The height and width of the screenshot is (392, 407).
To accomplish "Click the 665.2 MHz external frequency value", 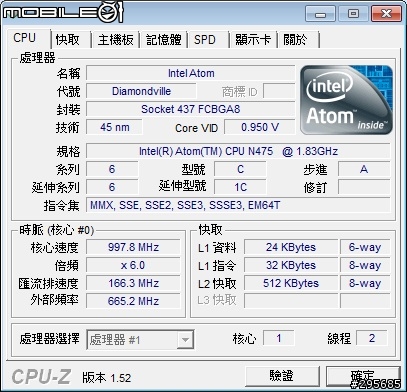I will pos(133,301).
